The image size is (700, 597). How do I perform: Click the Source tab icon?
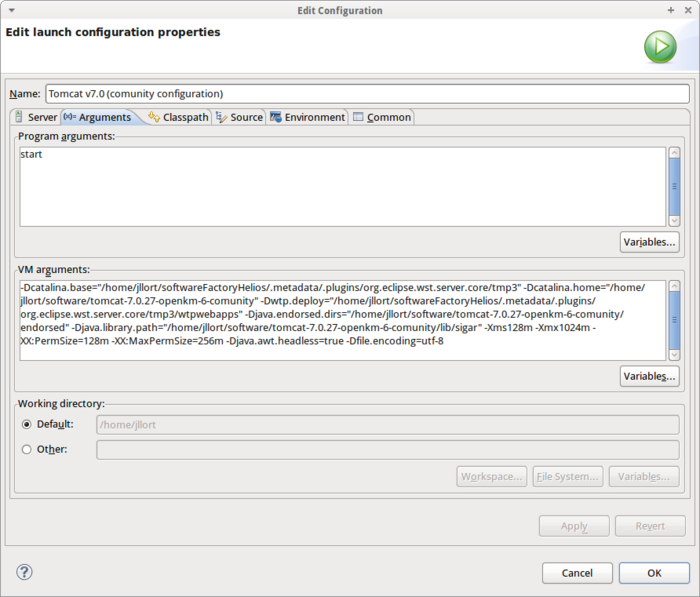pyautogui.click(x=221, y=117)
